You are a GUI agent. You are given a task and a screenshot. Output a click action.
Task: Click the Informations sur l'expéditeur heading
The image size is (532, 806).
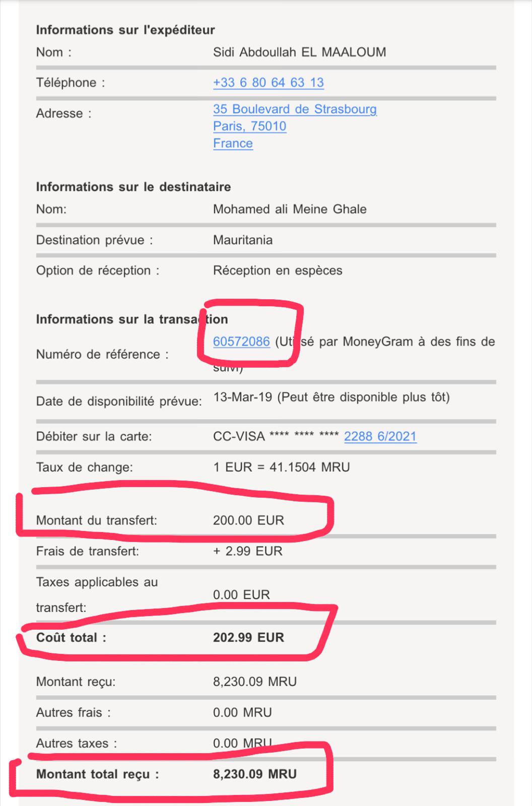125,30
